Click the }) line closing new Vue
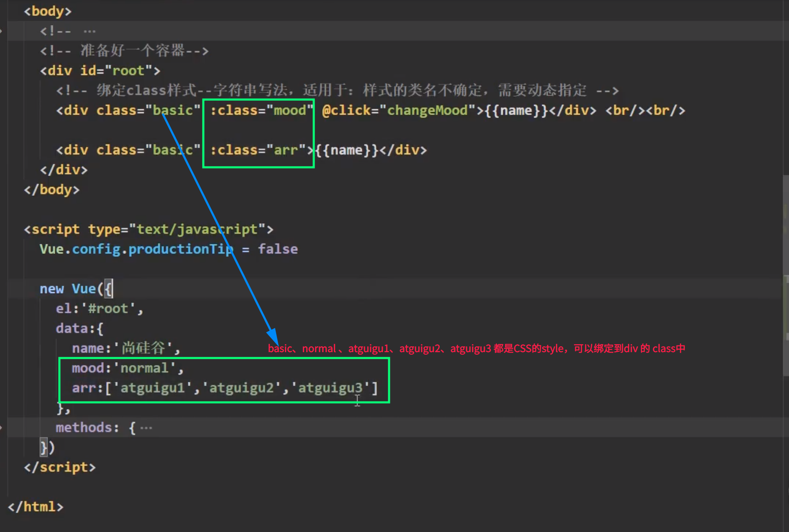 point(47,448)
